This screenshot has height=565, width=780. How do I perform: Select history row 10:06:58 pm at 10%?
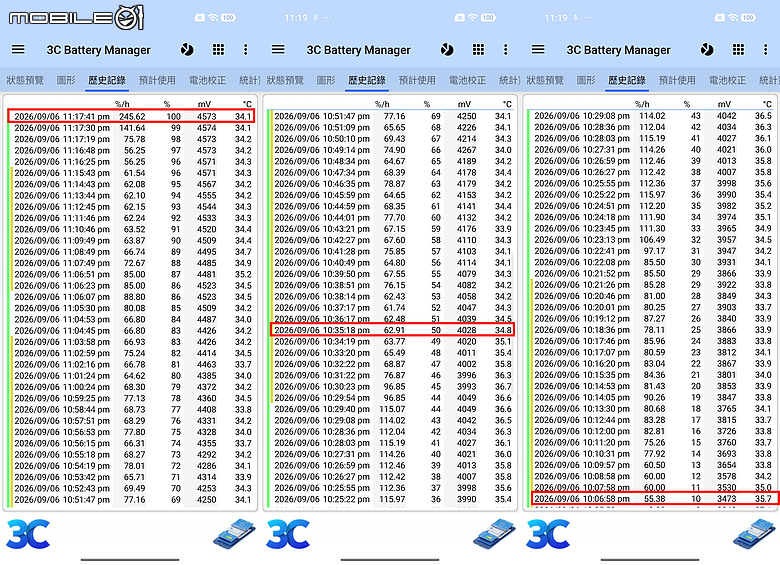click(x=654, y=498)
